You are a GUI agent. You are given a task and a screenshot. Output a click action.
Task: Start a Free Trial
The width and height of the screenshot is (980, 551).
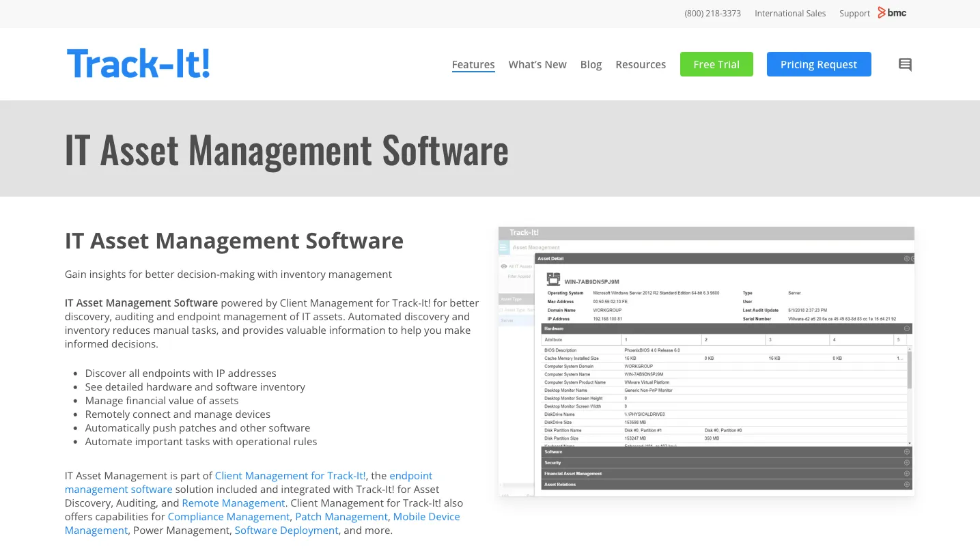[x=716, y=64]
